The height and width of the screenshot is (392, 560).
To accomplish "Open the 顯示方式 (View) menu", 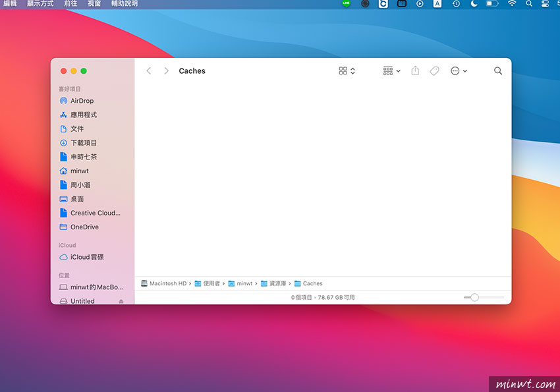I will click(x=40, y=3).
